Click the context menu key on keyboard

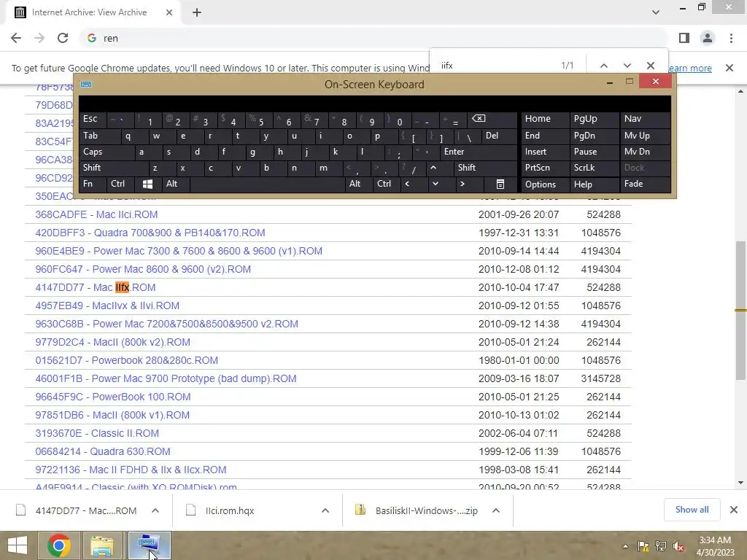500,184
